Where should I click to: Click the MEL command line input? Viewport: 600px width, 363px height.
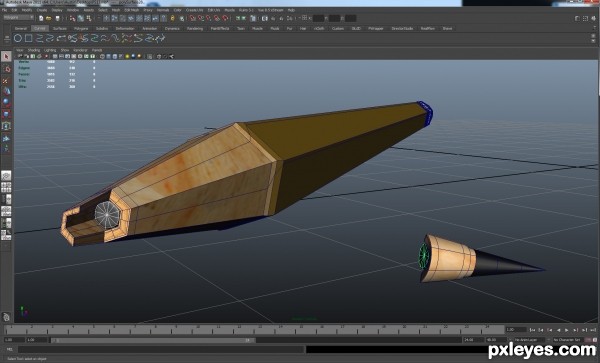coord(161,349)
